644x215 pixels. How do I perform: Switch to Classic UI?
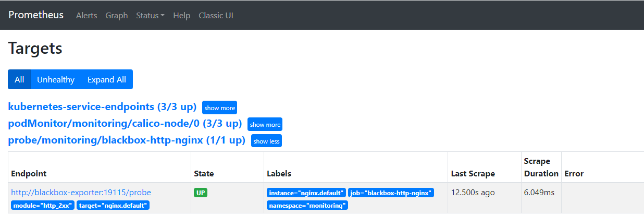click(216, 16)
